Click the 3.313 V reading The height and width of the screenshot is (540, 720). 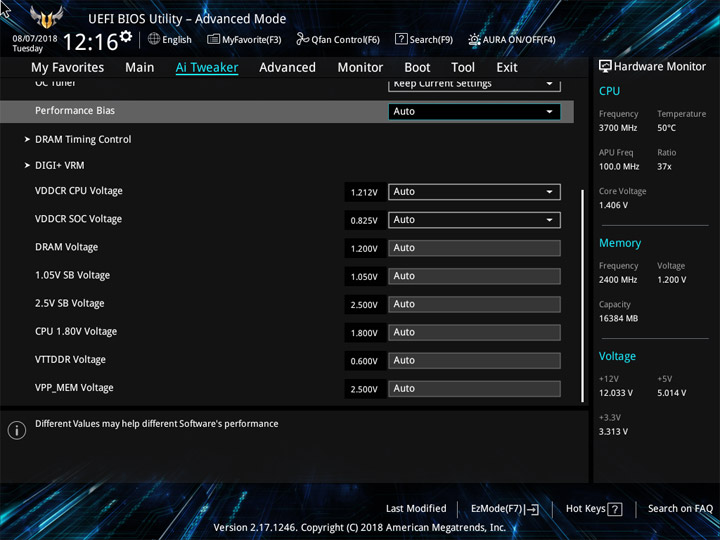pos(613,432)
